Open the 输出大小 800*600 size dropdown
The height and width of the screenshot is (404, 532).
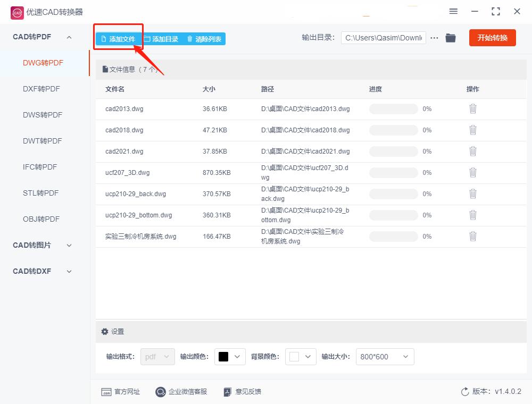point(385,357)
